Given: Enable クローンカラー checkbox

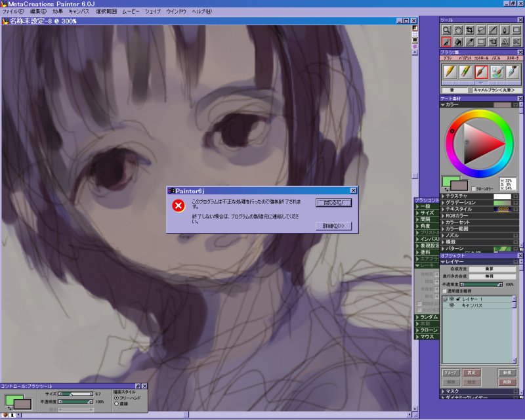Looking at the screenshot, I should (x=473, y=189).
